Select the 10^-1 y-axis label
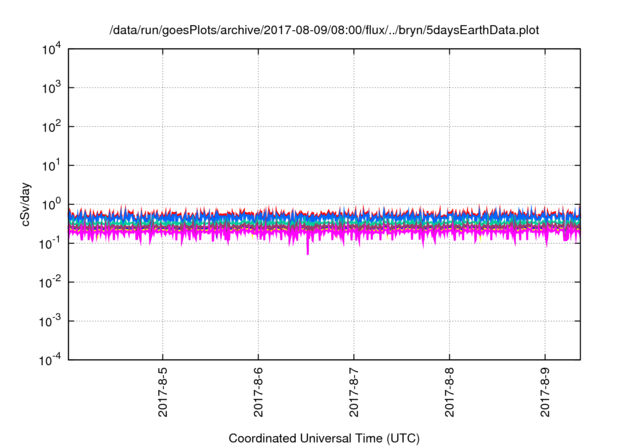The width and height of the screenshot is (640, 448). [50, 243]
